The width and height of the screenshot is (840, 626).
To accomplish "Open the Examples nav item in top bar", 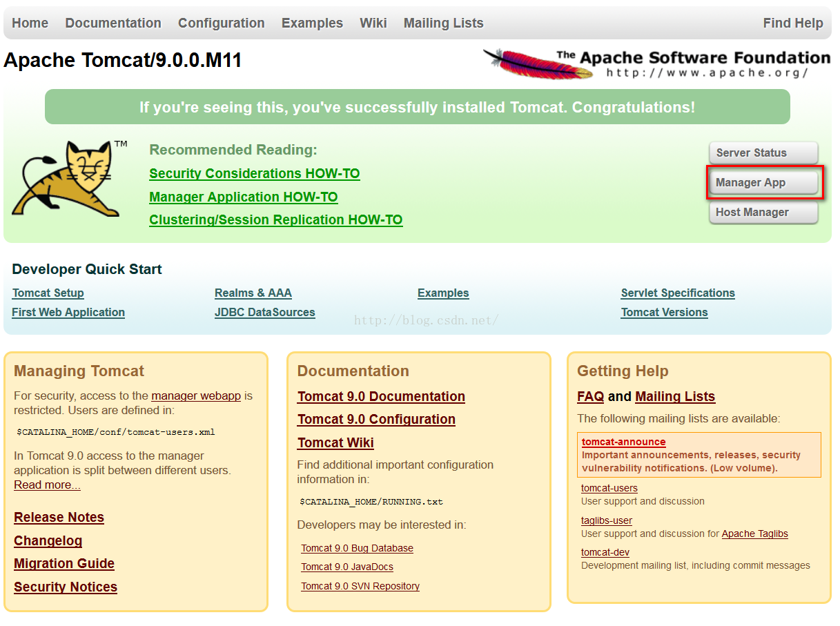I will (312, 23).
